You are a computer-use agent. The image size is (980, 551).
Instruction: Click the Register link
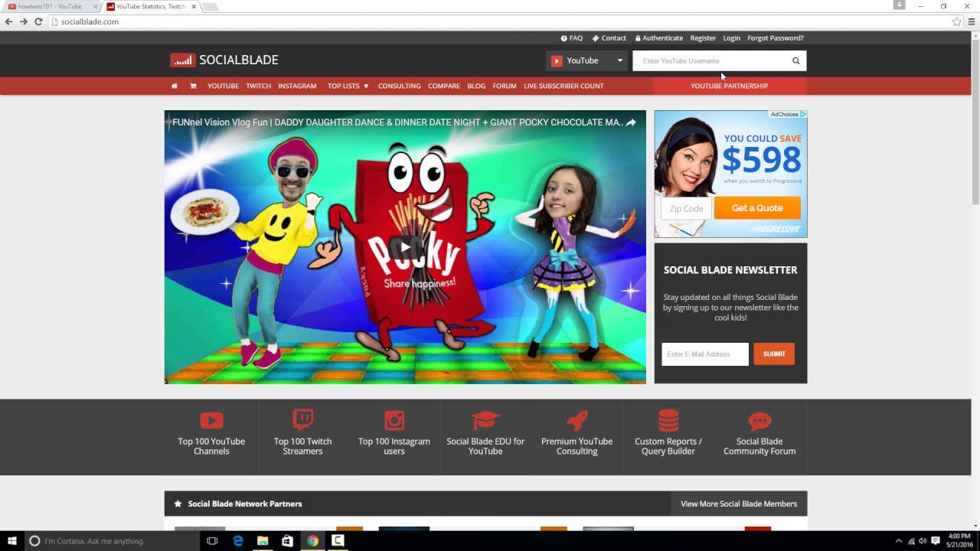pos(703,37)
